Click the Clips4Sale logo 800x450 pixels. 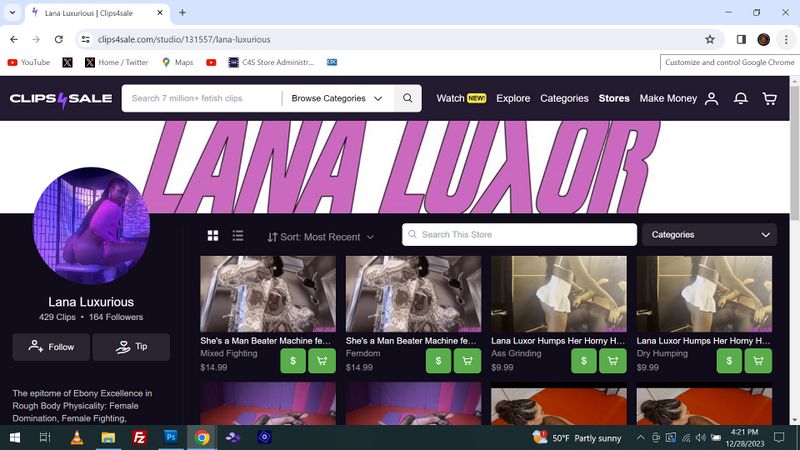click(61, 98)
